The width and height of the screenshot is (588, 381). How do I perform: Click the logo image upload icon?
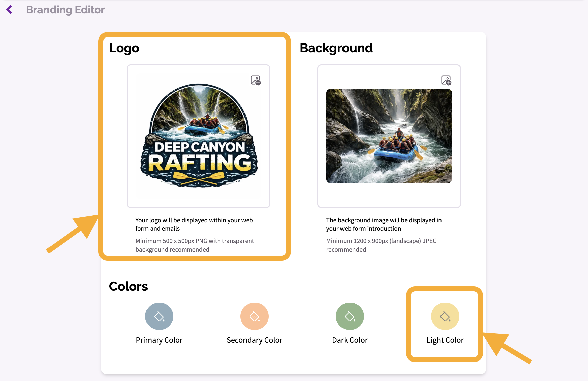256,80
